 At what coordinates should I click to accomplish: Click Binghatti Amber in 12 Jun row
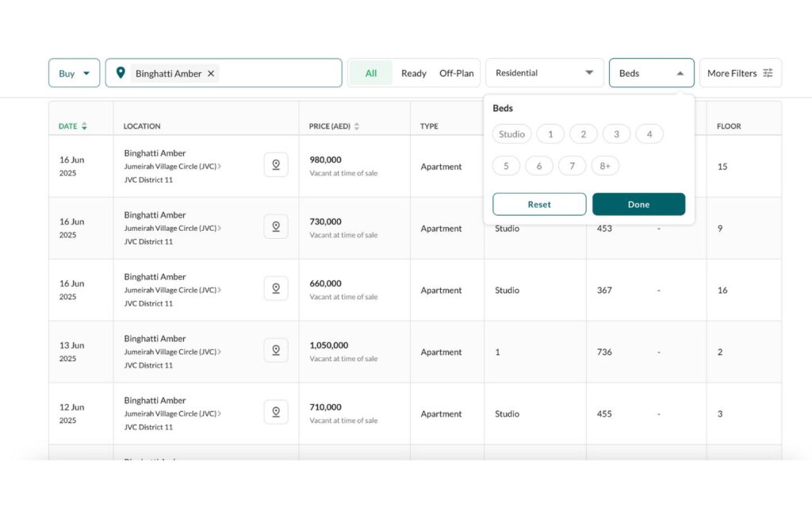tap(155, 400)
